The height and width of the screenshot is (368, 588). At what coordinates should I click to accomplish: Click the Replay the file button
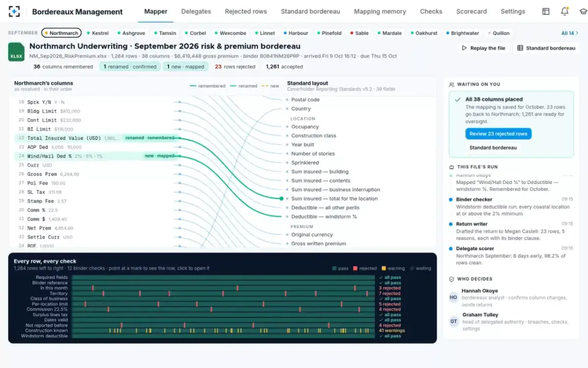pos(484,48)
